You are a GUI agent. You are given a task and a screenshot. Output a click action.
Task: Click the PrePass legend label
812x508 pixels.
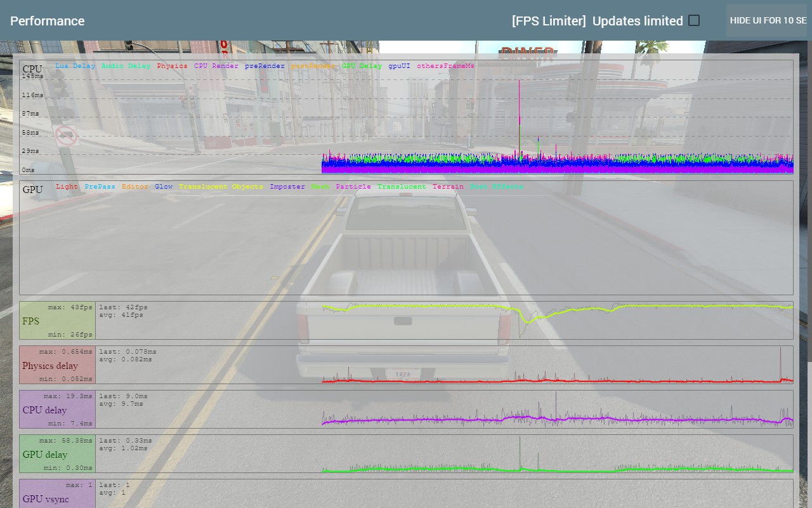click(x=100, y=187)
